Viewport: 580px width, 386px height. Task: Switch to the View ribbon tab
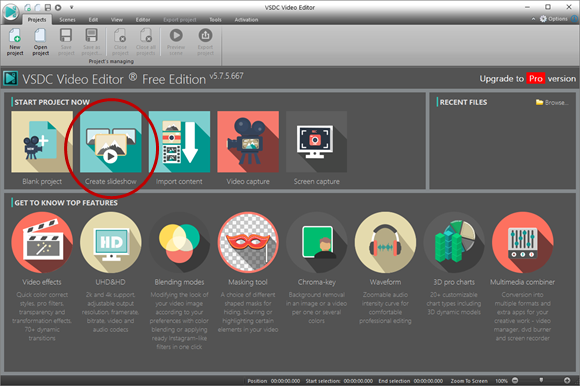[117, 20]
